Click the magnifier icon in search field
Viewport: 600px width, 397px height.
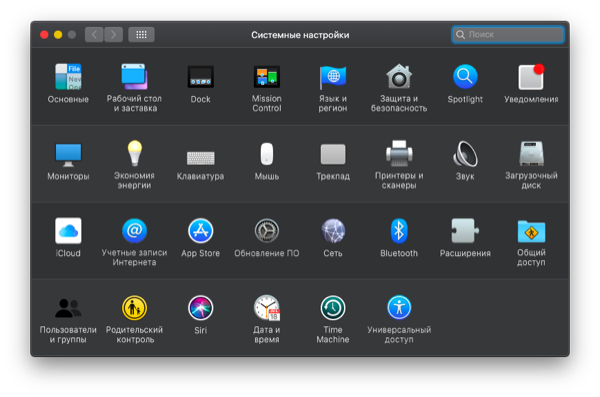tap(460, 35)
